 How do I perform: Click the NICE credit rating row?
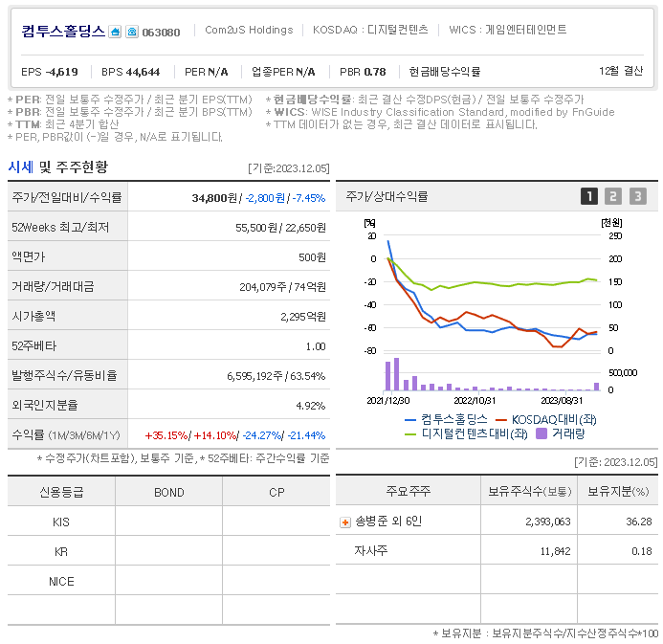(x=168, y=582)
